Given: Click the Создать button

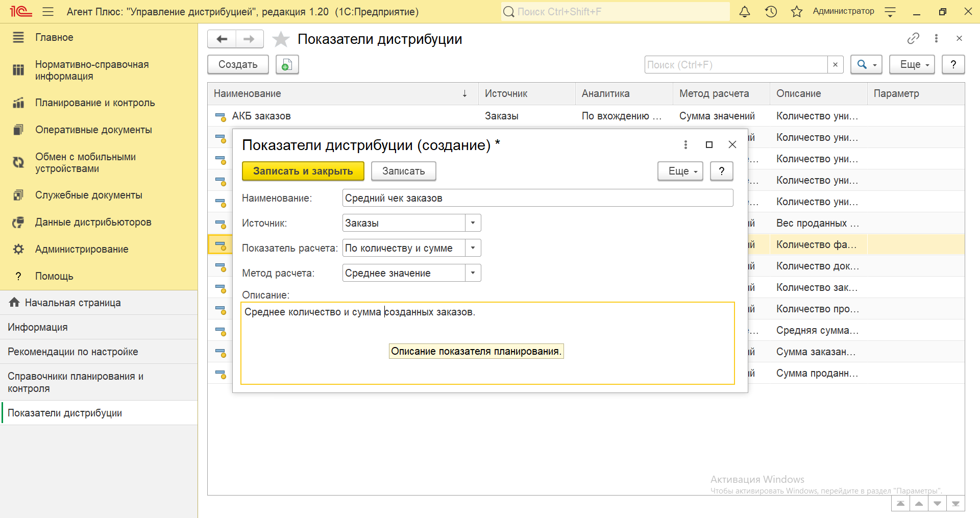Looking at the screenshot, I should (238, 65).
